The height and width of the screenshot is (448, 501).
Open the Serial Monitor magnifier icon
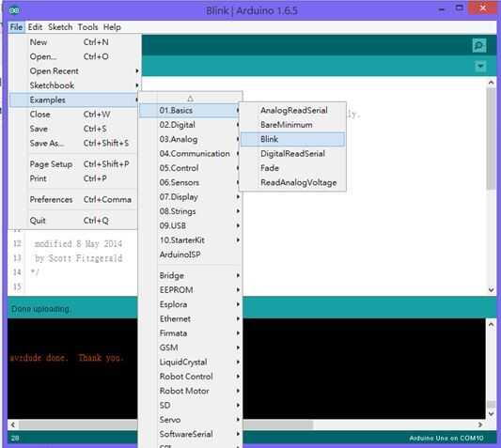[x=479, y=46]
